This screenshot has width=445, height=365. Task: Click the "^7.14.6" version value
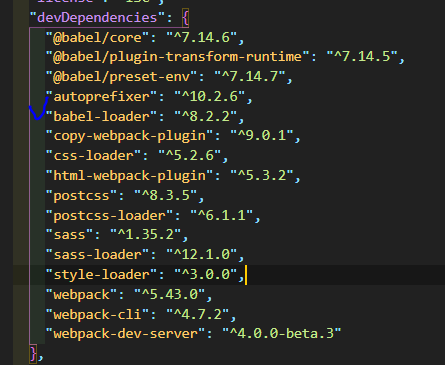tap(201, 37)
